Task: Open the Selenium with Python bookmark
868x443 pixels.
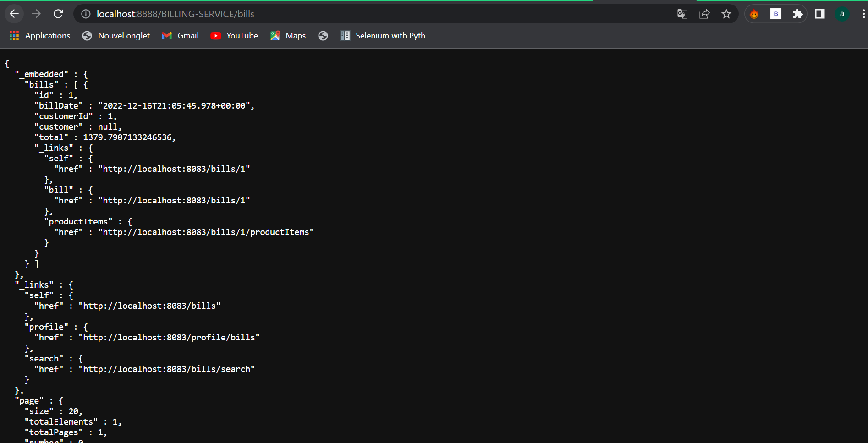Action: pyautogui.click(x=385, y=35)
